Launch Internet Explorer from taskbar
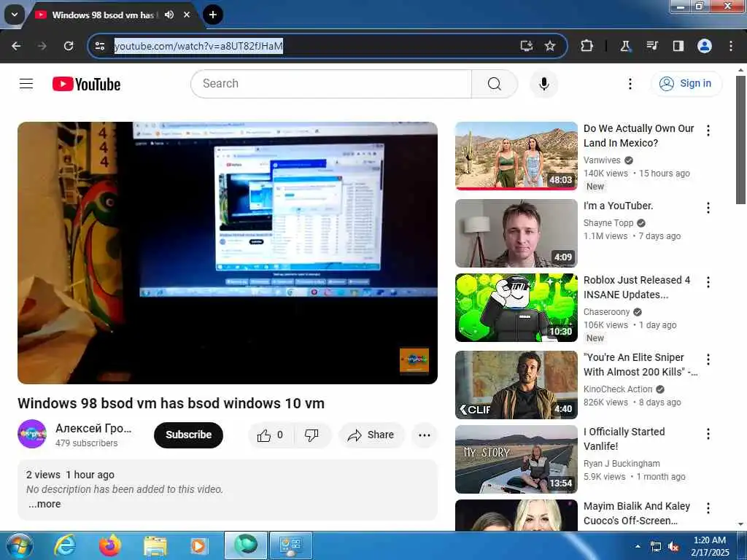 coord(64,545)
